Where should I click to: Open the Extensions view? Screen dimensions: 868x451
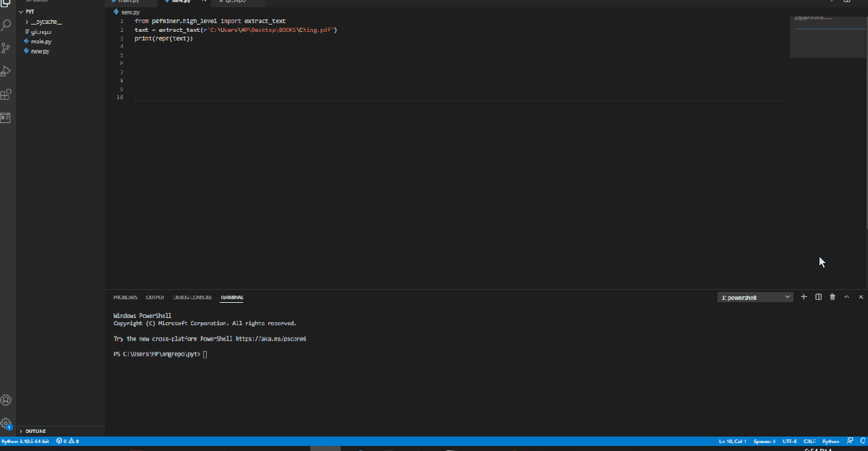coord(7,95)
